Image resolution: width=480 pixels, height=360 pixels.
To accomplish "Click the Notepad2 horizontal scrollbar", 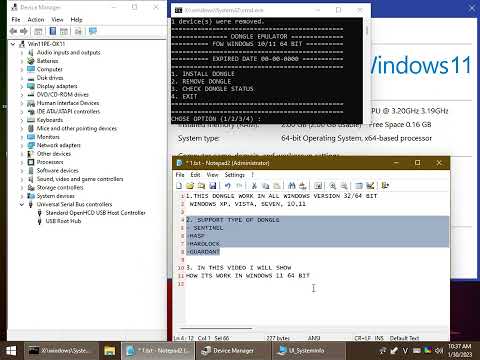I will 217,328.
